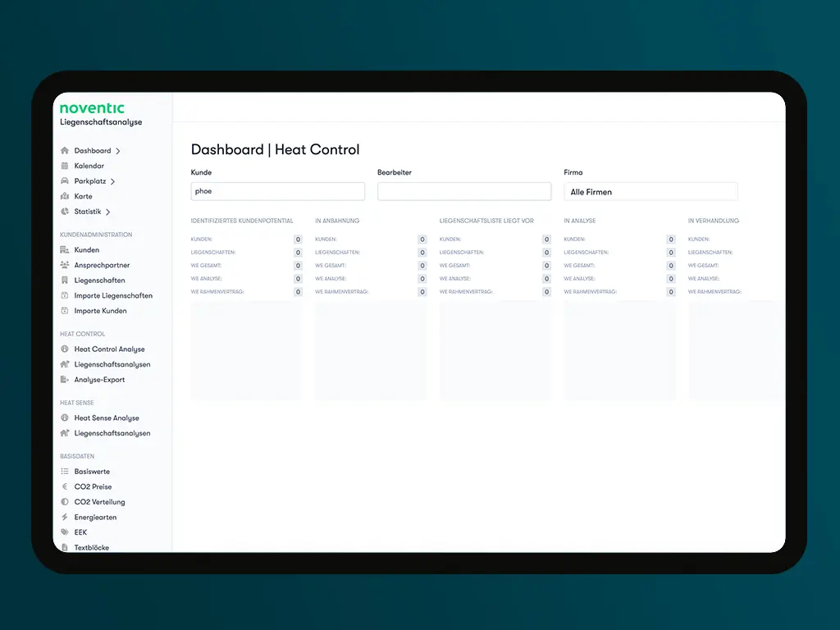Expand the Statistik submenu chevron
The height and width of the screenshot is (630, 840).
pos(108,212)
